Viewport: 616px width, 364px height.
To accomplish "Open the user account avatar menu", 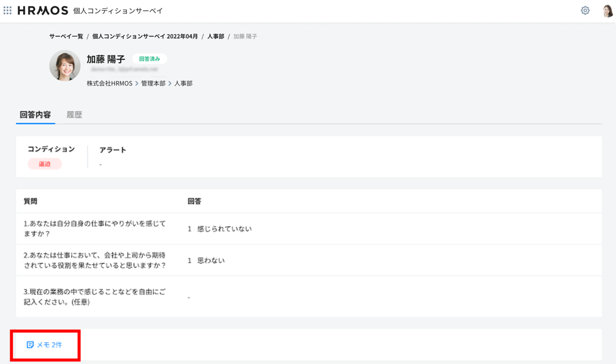I will (607, 11).
